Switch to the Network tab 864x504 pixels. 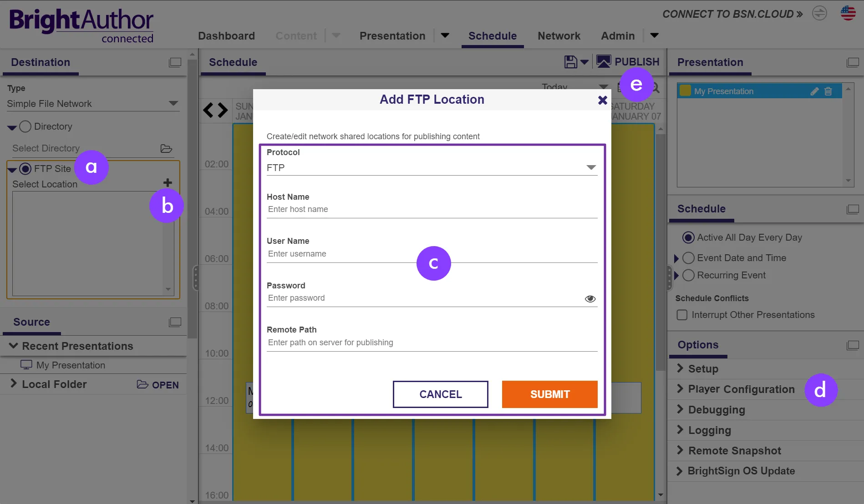tap(559, 36)
